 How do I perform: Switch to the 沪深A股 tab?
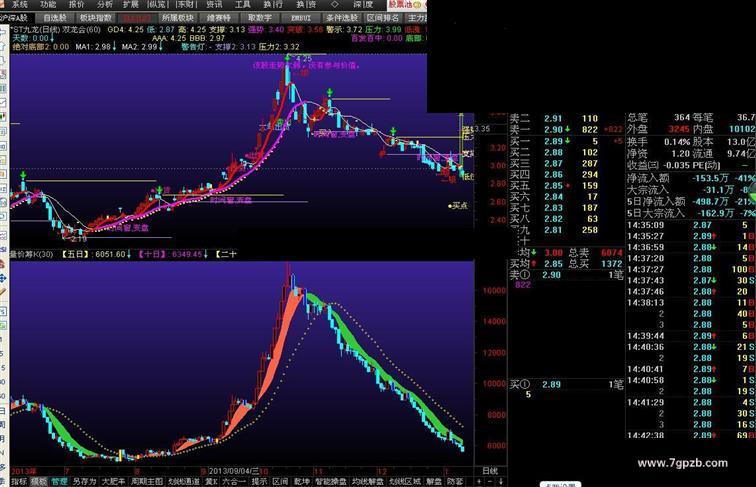pyautogui.click(x=14, y=18)
